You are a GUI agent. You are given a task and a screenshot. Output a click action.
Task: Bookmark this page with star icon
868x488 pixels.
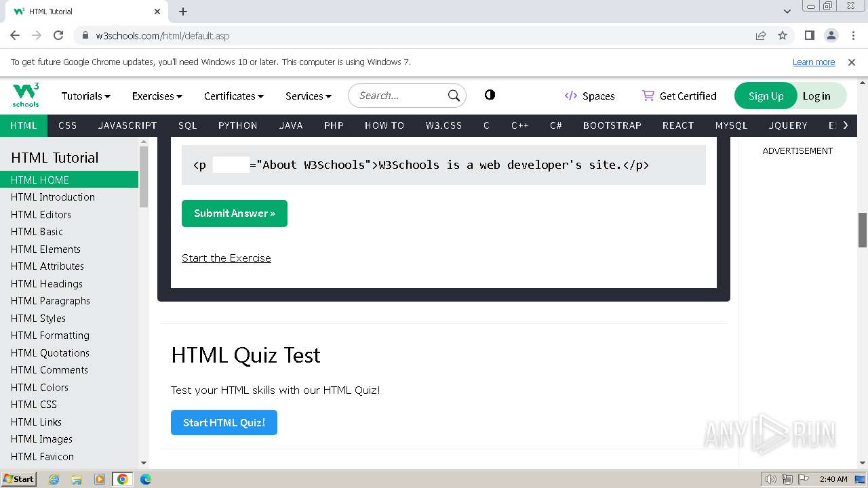click(x=783, y=35)
